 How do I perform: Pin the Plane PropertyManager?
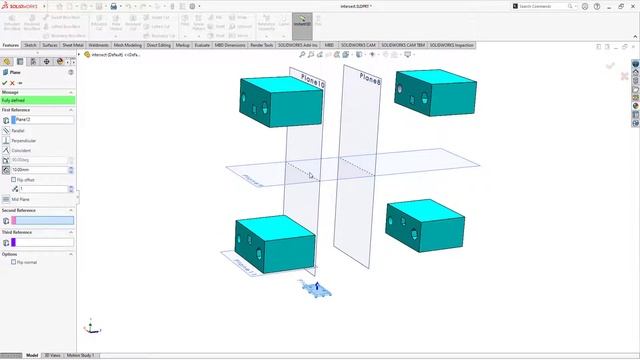20,83
